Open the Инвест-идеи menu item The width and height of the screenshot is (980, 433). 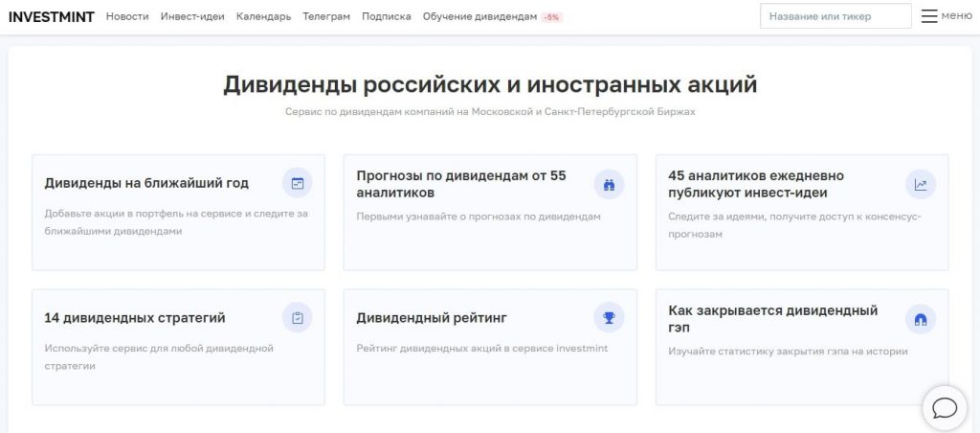192,17
